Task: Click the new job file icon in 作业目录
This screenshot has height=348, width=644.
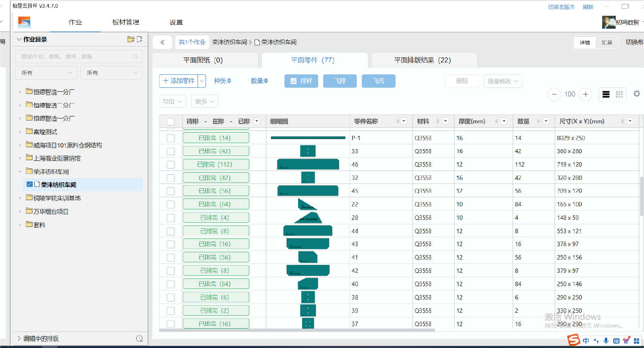Action: [x=140, y=39]
